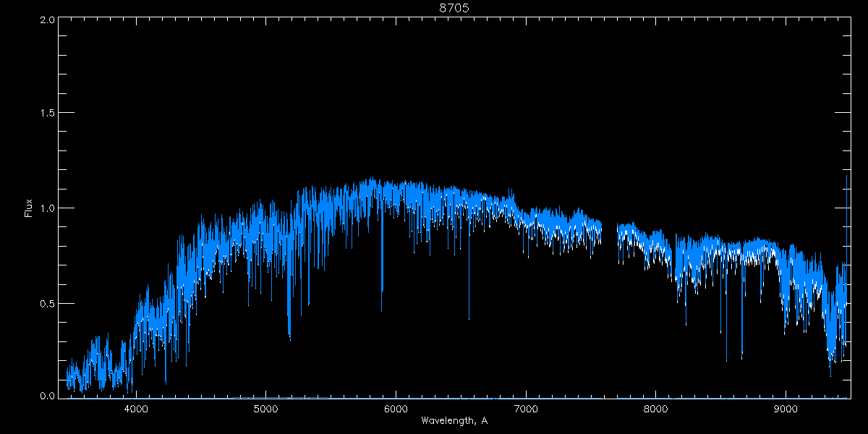Select the 2.0 flux tick label
Viewport: 868px width, 434px height.
[45, 20]
